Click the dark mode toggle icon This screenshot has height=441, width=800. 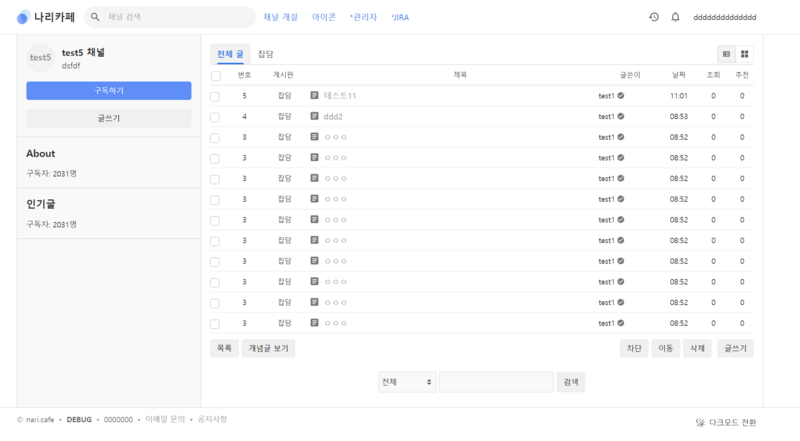700,422
